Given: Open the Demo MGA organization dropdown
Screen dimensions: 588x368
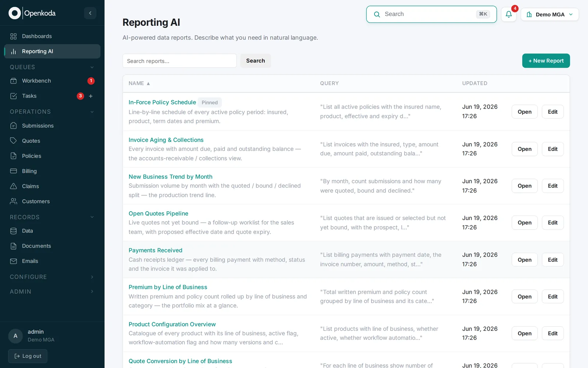Looking at the screenshot, I should [x=550, y=14].
